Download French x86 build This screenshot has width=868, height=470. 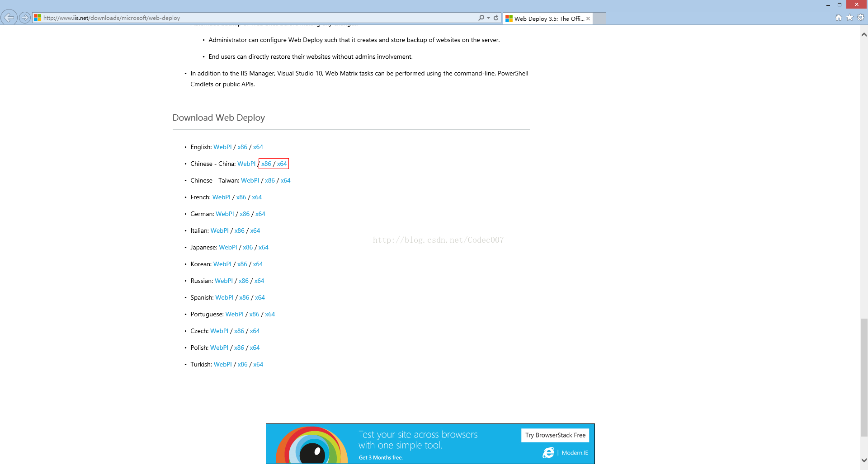pos(241,197)
